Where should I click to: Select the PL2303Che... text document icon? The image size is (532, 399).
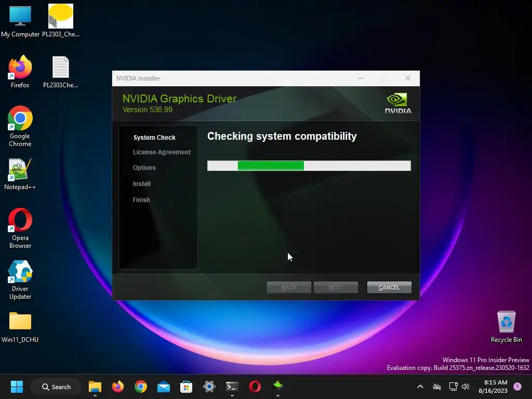pos(61,71)
